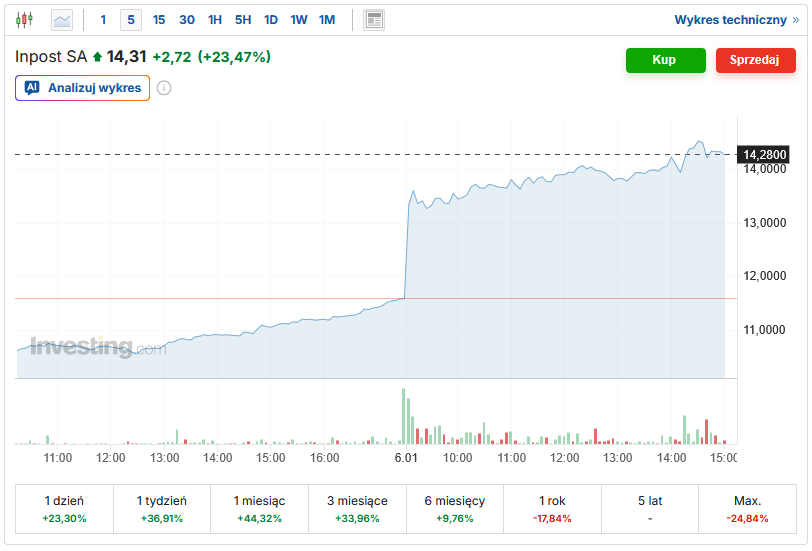Open the news overlay icon in toolbar
Image resolution: width=812 pixels, height=551 pixels.
tap(373, 20)
